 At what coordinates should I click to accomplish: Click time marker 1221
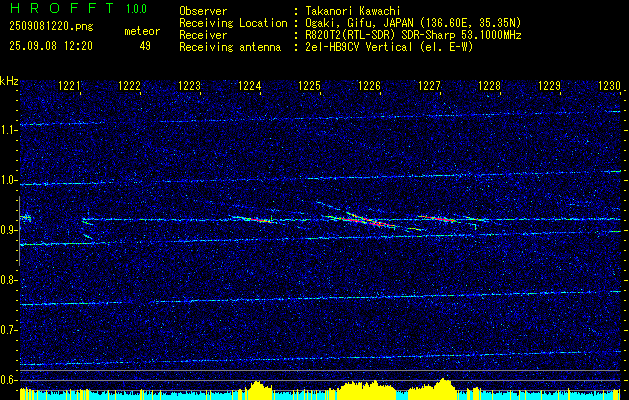70,85
